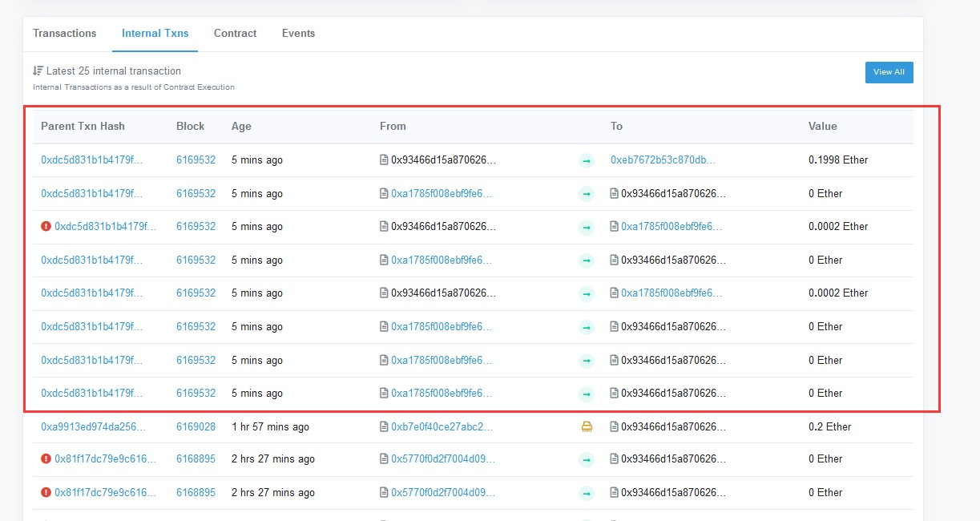Image resolution: width=980 pixels, height=521 pixels.
Task: Open parent txn hash 0xa9913ed974da256
Action: point(92,427)
